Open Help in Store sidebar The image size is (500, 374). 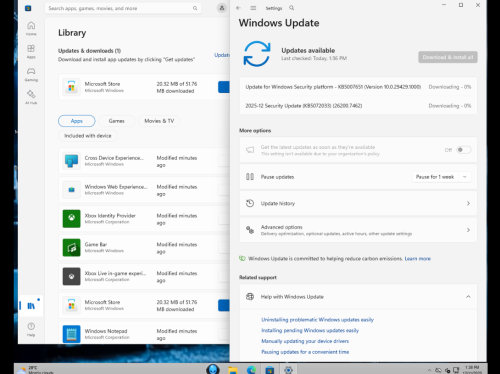[31, 329]
